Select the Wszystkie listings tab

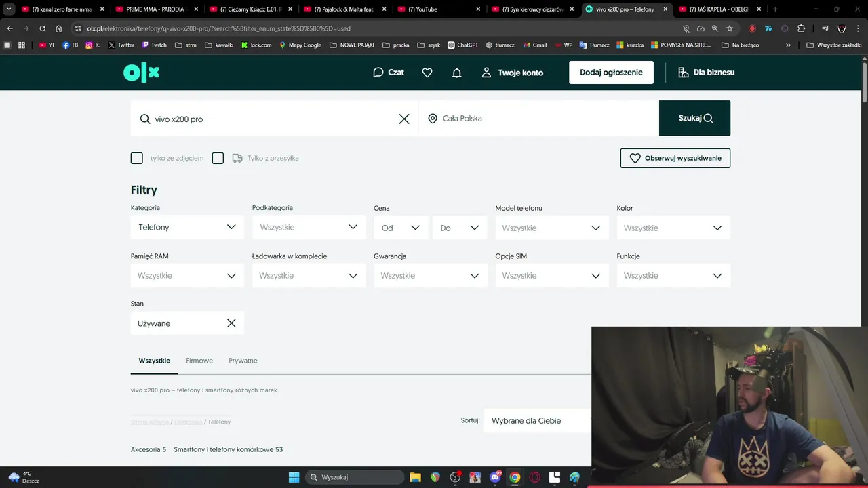pos(154,361)
